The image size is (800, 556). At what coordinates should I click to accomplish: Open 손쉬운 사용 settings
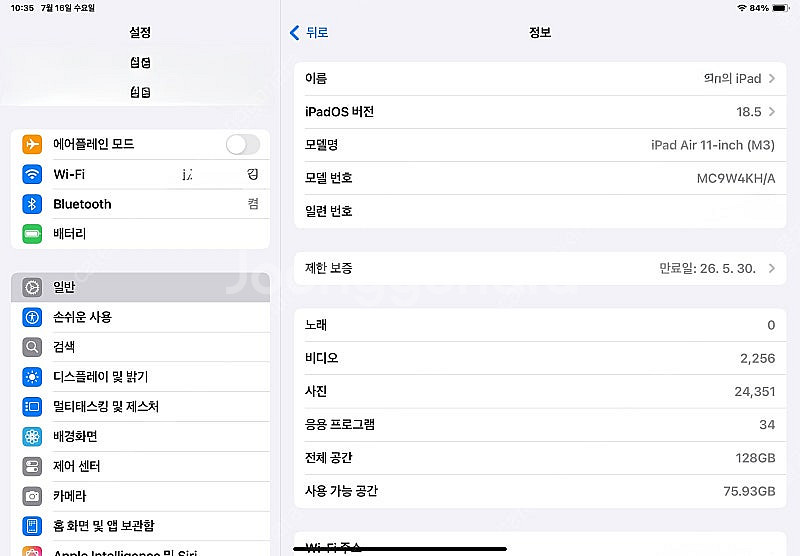click(140, 317)
